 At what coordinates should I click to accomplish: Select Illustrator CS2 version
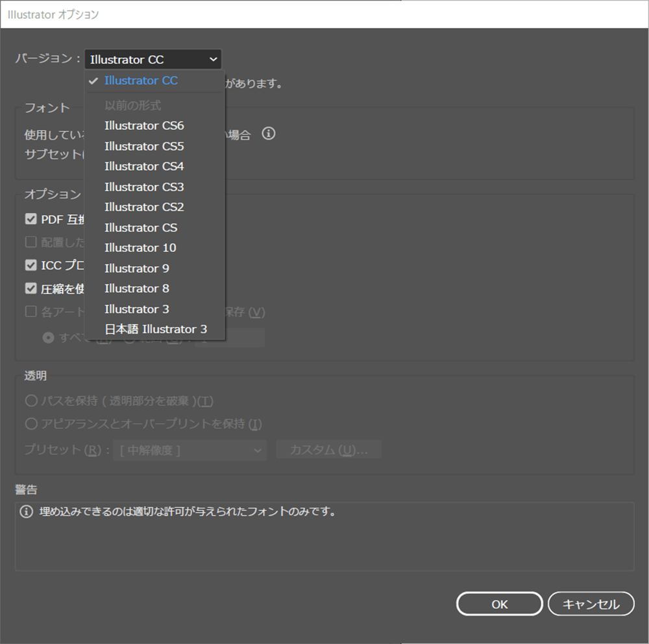(155, 207)
